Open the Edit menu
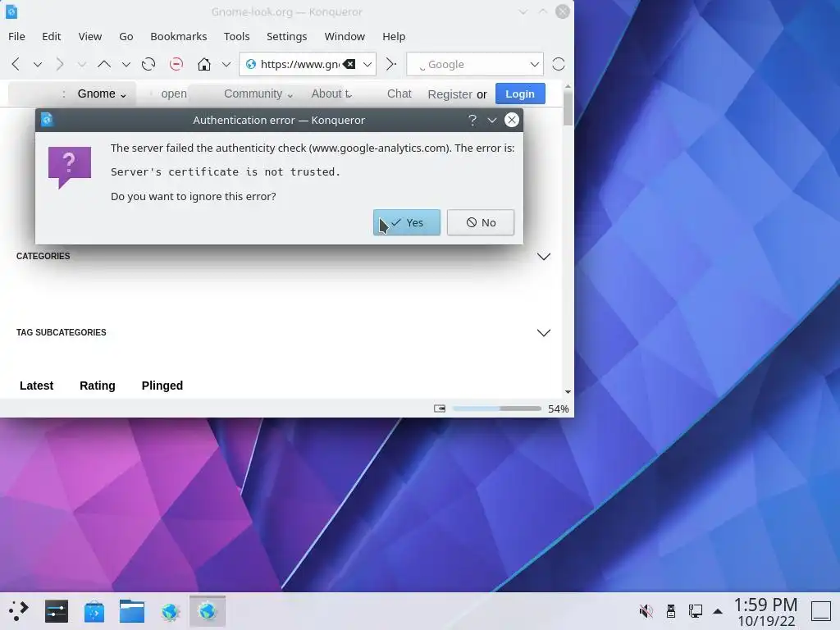Image resolution: width=840 pixels, height=630 pixels. (x=52, y=36)
